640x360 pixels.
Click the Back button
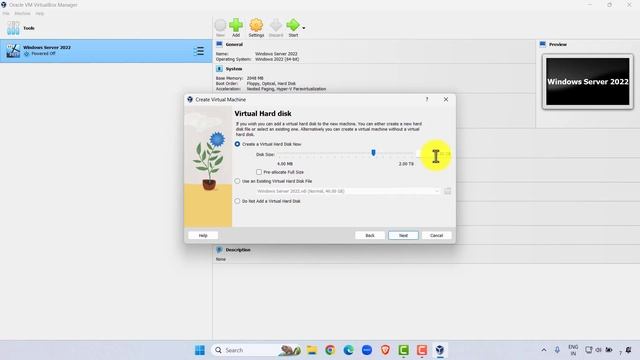370,236
